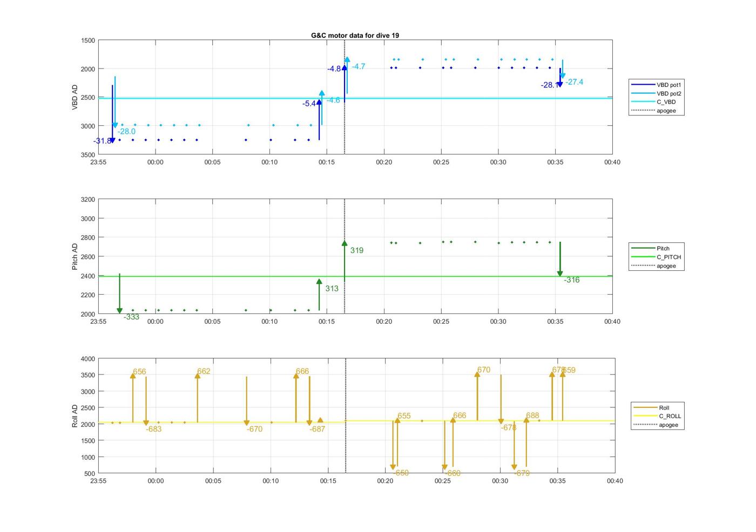Click the -28.0 VBD pot2 data label
756x532 pixels.
click(x=126, y=131)
